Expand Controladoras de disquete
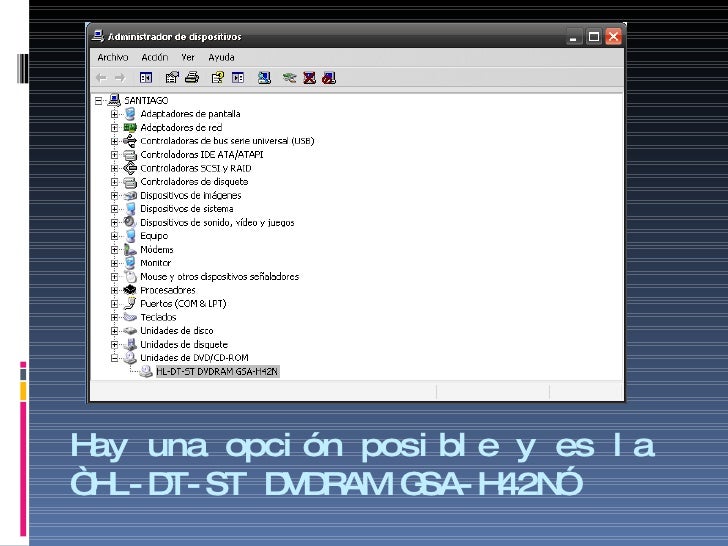 [x=114, y=182]
